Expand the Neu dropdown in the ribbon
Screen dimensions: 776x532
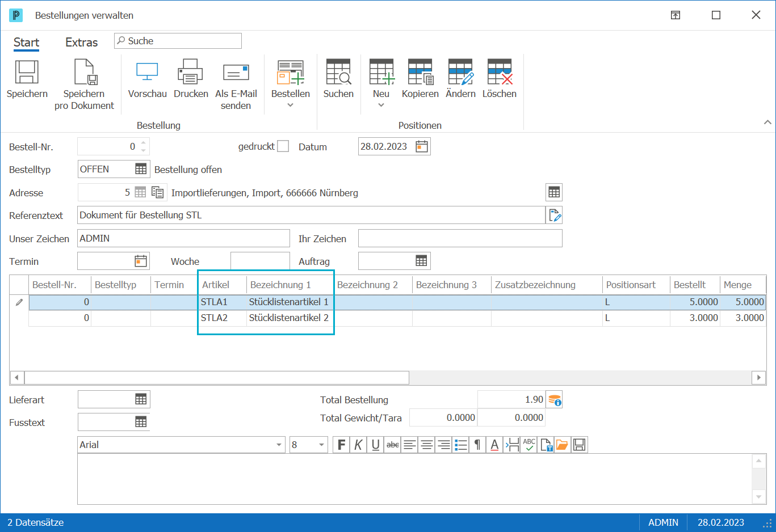tap(381, 105)
